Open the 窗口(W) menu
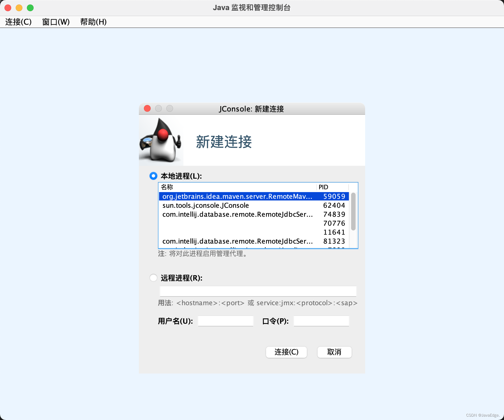The image size is (504, 420). click(56, 22)
